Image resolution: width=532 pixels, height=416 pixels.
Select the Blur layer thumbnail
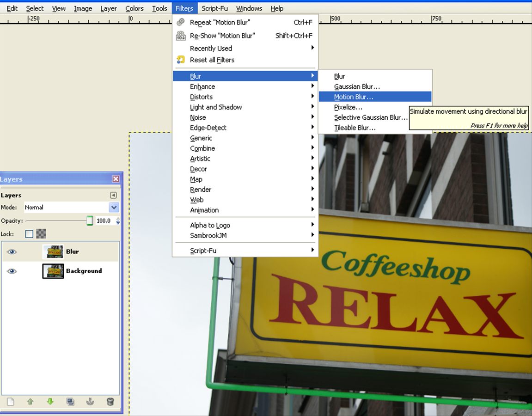click(53, 251)
